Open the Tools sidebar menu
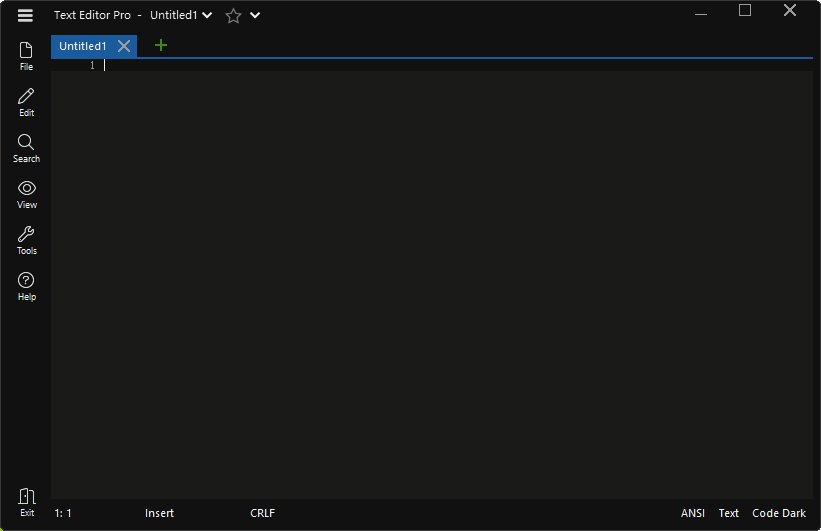Viewport: 821px width, 531px height. coord(26,240)
